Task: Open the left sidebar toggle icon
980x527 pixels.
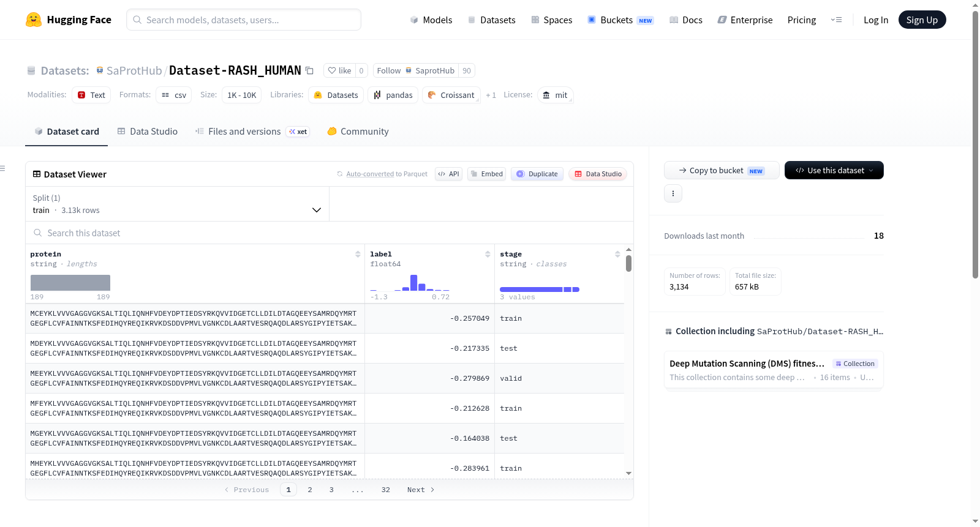Action: [2, 168]
